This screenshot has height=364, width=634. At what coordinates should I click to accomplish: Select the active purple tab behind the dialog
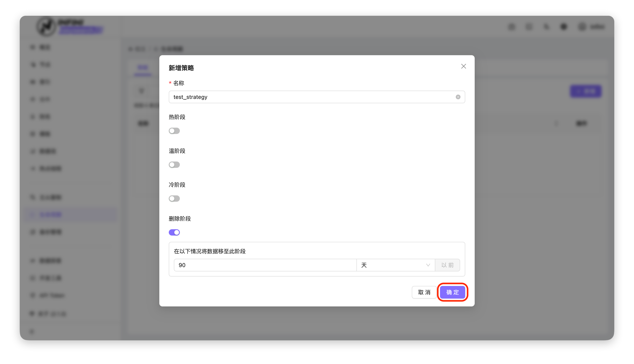tap(143, 68)
